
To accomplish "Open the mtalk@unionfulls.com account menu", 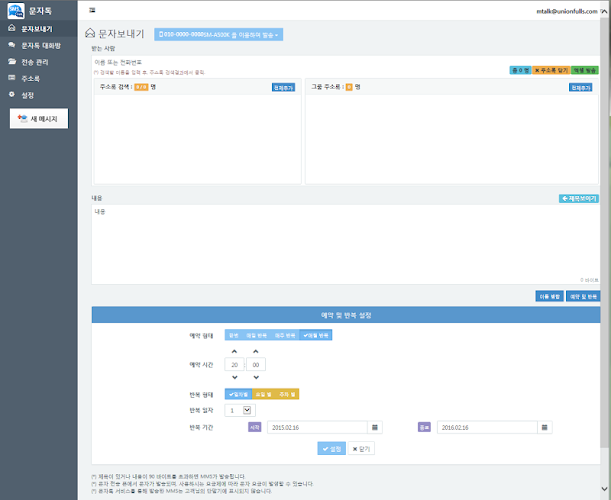I will 567,11.
